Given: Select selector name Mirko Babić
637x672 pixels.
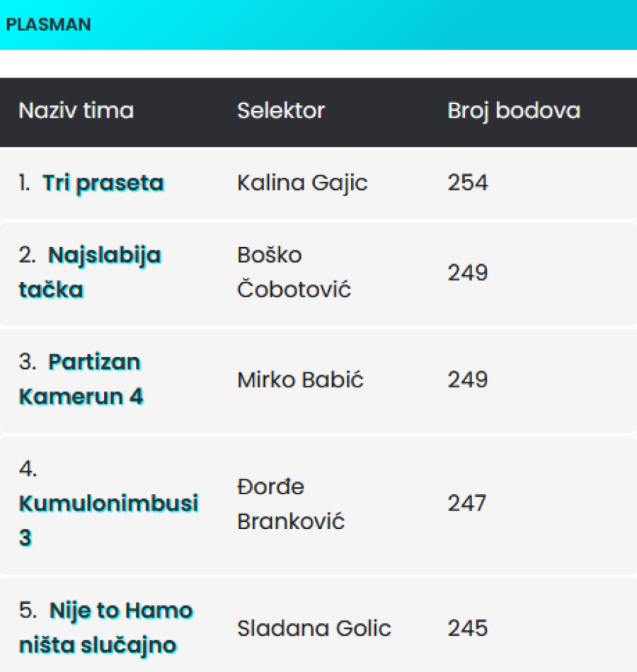Looking at the screenshot, I should point(300,380).
